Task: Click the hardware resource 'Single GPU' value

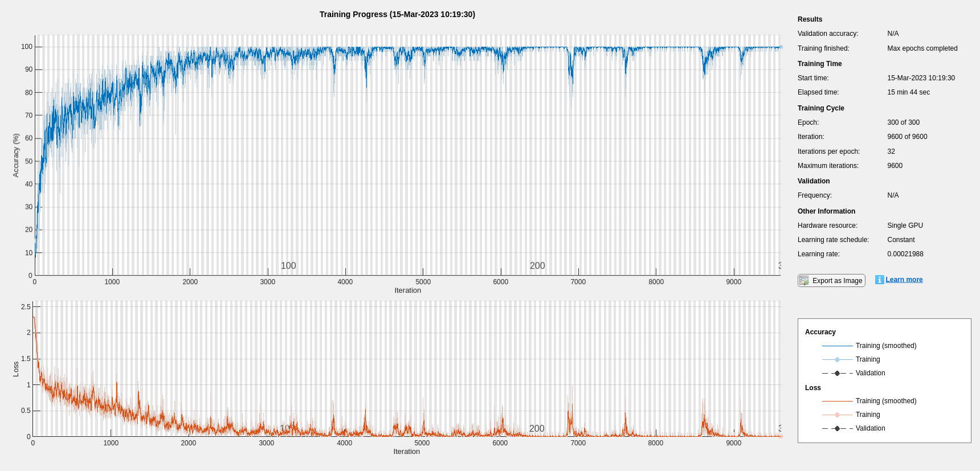Action: coord(905,226)
